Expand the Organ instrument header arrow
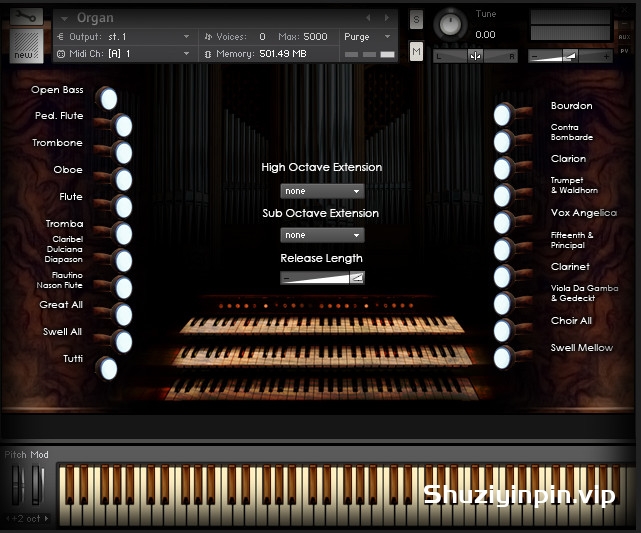The width and height of the screenshot is (641, 533). point(64,18)
